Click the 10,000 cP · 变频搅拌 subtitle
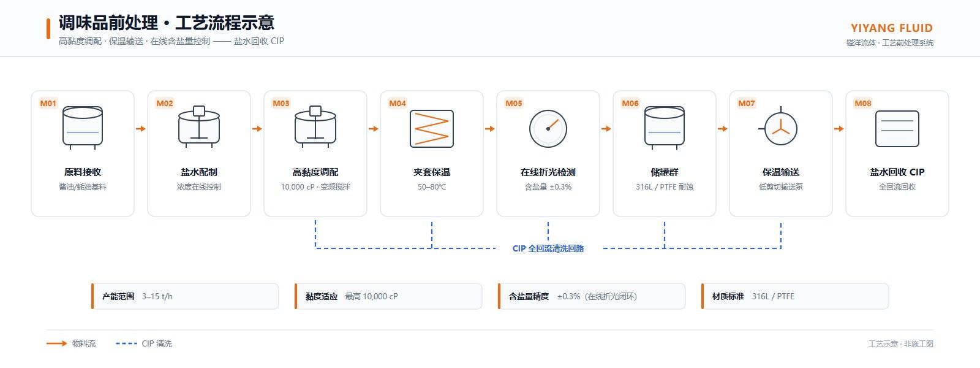The image size is (980, 368). pos(315,187)
